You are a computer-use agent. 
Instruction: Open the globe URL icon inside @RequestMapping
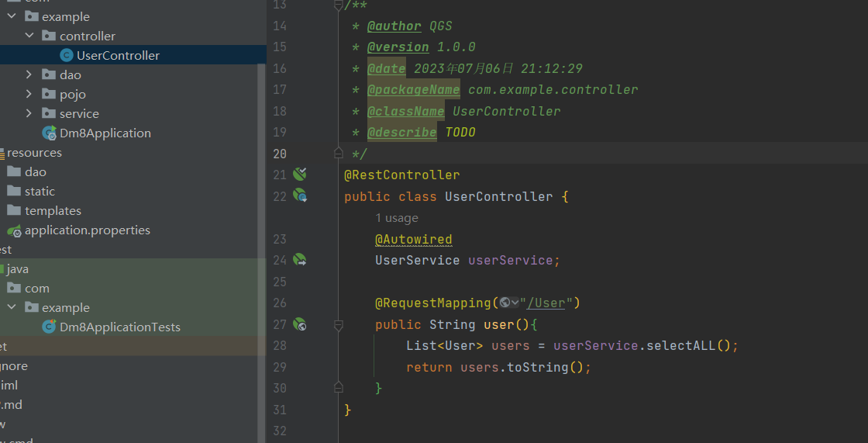pos(506,303)
